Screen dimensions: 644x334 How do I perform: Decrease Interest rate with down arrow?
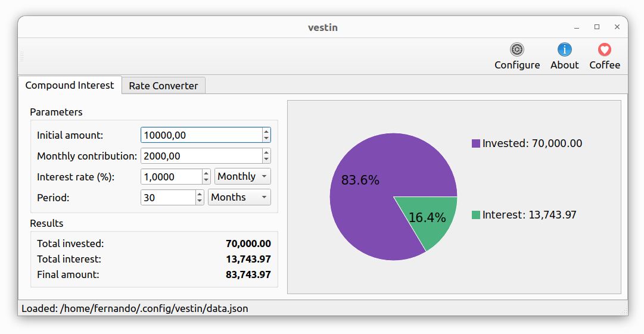206,180
